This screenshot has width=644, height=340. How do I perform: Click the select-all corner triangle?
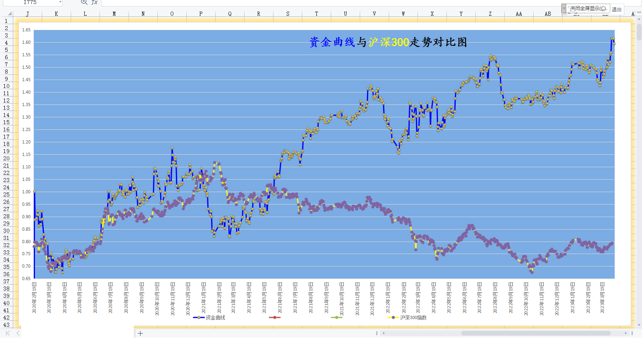[10, 14]
